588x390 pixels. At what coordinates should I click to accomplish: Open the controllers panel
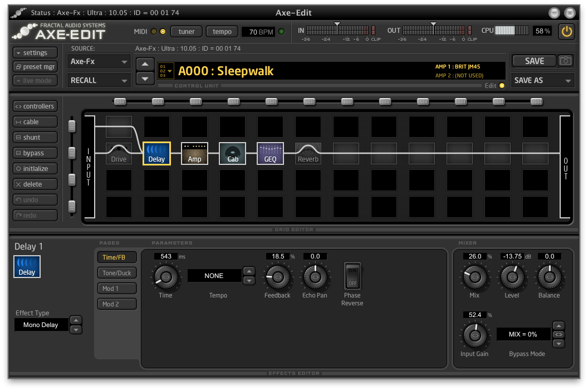[35, 106]
